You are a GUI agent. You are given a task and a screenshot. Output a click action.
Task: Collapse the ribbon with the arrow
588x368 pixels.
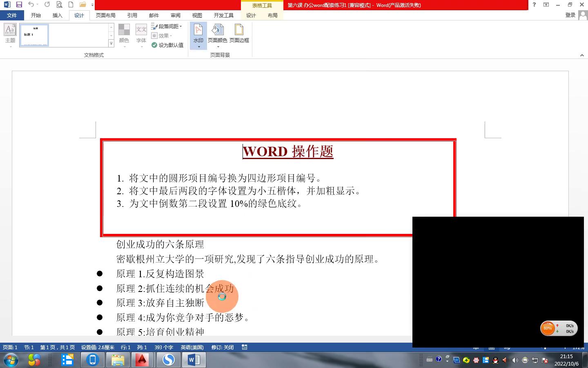tap(582, 55)
